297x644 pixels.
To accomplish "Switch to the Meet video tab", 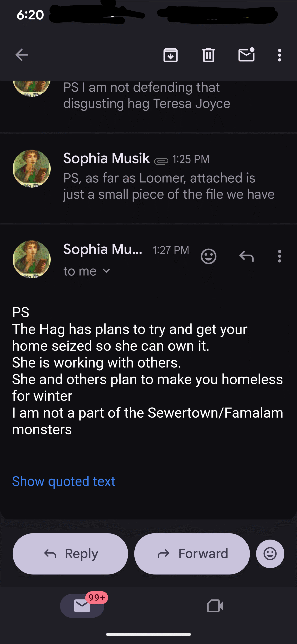I will tap(215, 606).
